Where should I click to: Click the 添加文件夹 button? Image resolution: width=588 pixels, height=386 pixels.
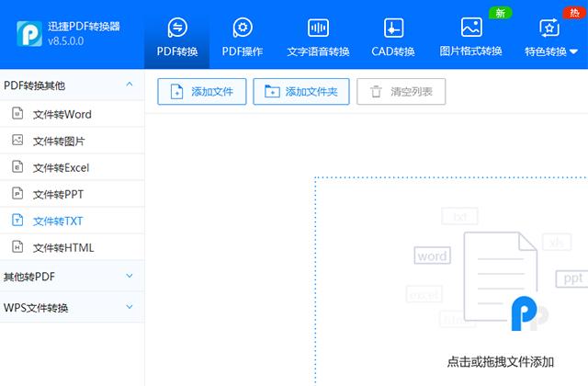[301, 92]
